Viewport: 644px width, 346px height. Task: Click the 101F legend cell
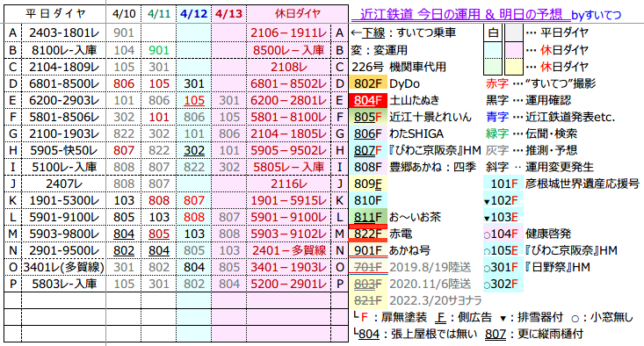pyautogui.click(x=504, y=184)
